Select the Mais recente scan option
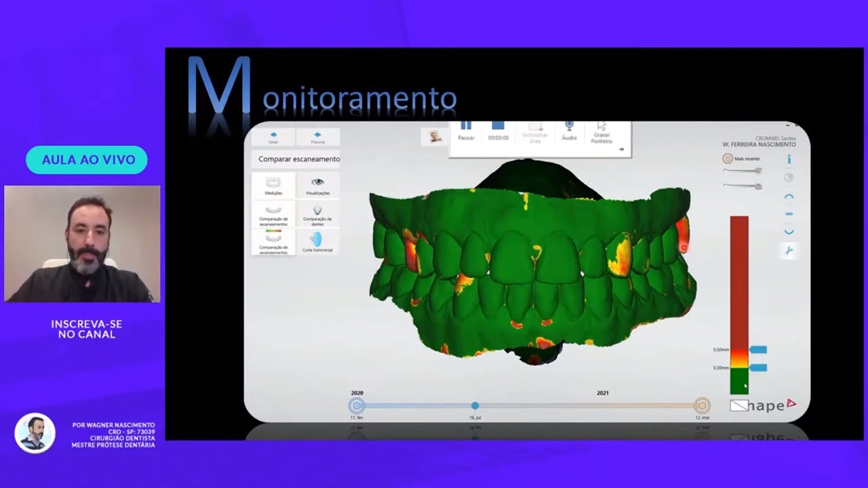 (x=741, y=159)
